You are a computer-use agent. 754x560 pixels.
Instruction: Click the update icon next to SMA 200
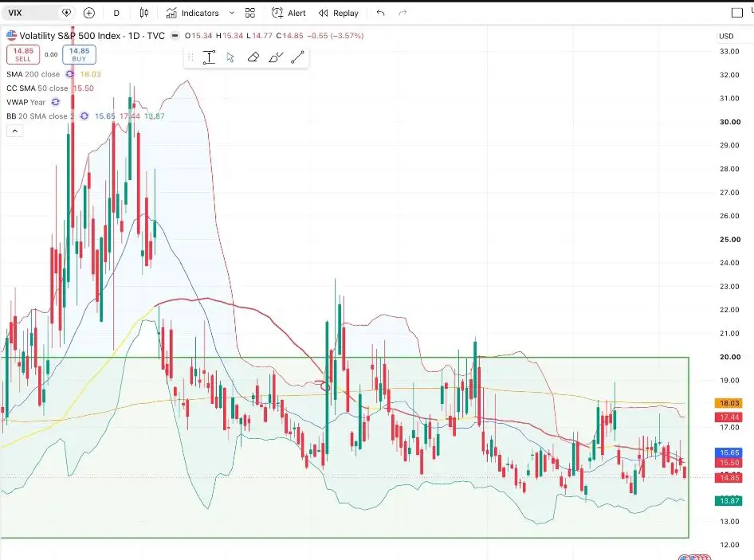tap(69, 74)
